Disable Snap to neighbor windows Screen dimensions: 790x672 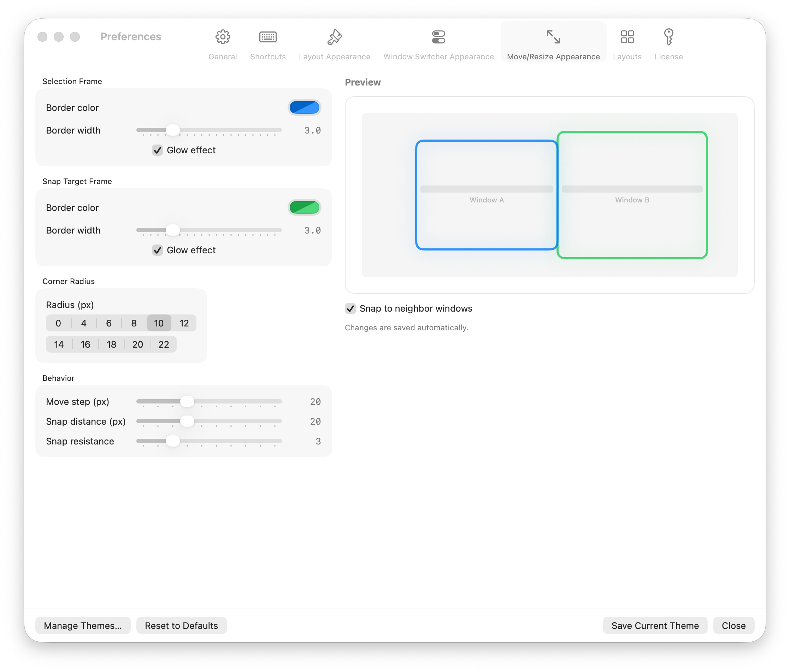click(350, 308)
